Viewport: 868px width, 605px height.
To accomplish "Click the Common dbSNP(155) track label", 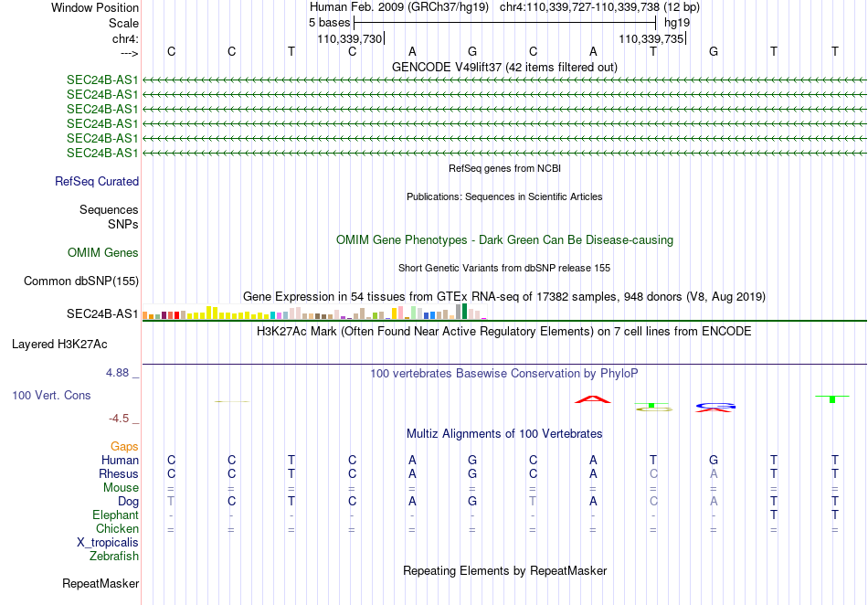I will coord(81,281).
